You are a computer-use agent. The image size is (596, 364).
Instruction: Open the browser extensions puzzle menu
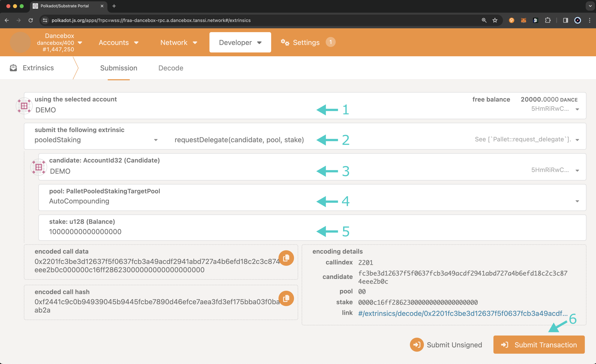548,20
